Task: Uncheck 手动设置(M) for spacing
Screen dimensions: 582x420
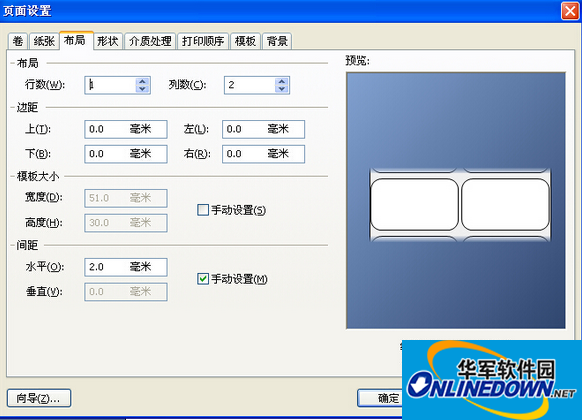Action: point(203,279)
